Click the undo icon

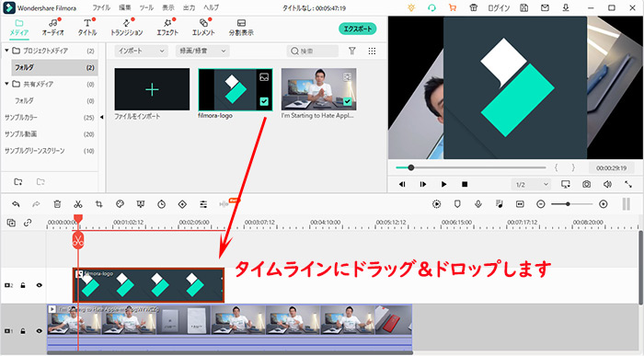16,204
